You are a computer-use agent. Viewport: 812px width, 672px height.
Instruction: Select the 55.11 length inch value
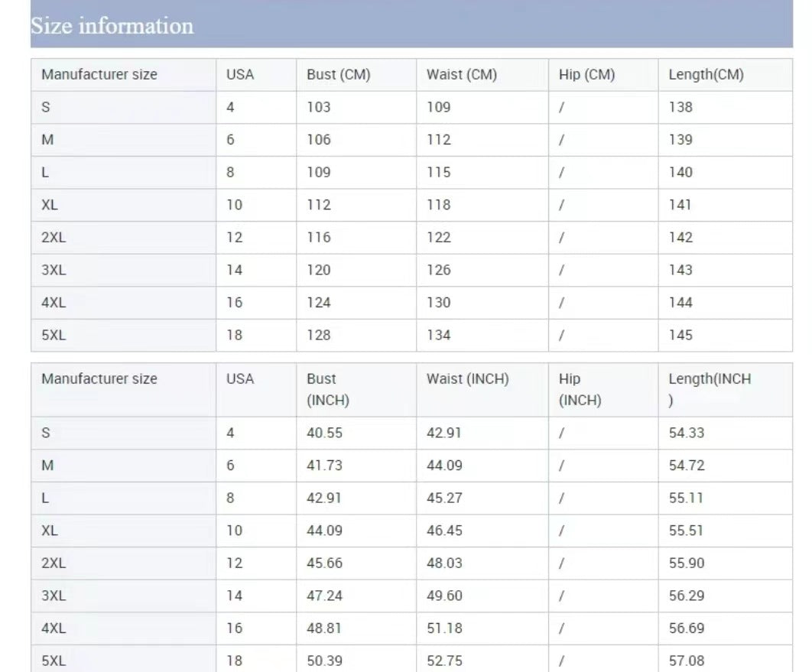pyautogui.click(x=686, y=498)
